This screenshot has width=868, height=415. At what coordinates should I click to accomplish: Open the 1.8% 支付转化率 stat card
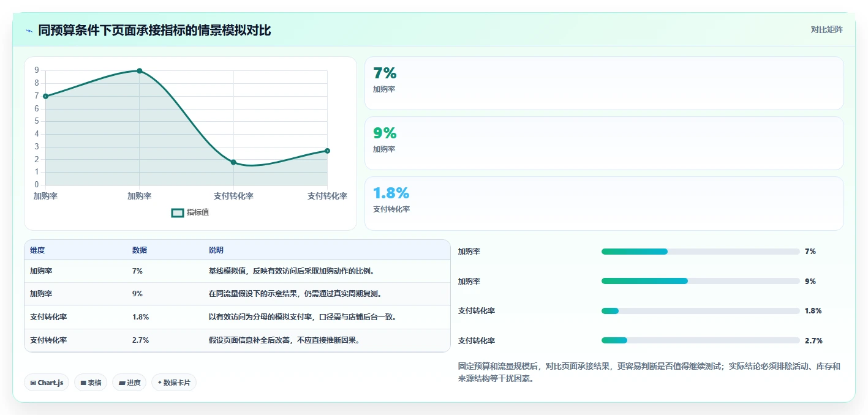pyautogui.click(x=604, y=203)
